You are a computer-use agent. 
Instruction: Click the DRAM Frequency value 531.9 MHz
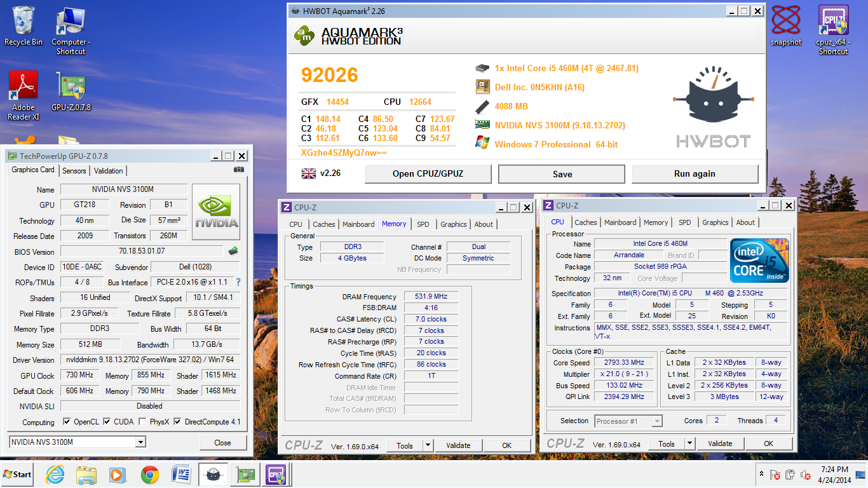point(431,297)
